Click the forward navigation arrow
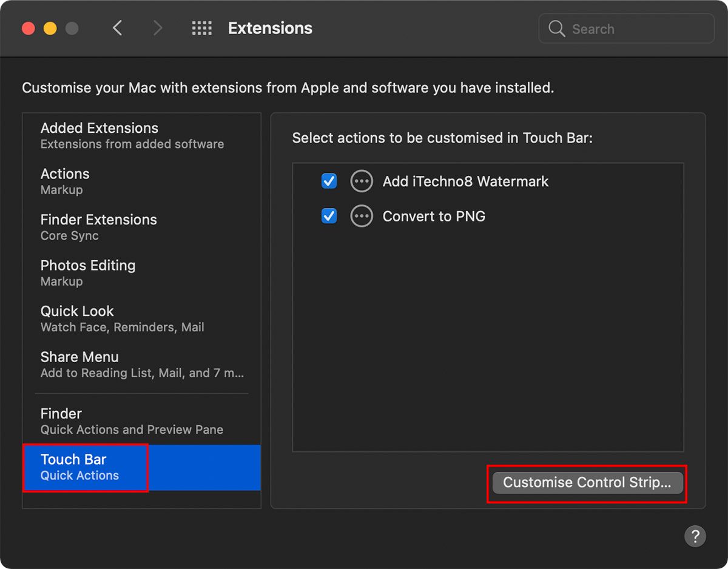 click(x=157, y=28)
